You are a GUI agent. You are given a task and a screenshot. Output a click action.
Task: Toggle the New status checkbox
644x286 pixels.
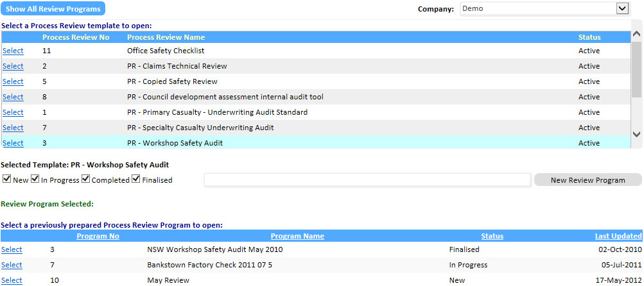pyautogui.click(x=6, y=180)
